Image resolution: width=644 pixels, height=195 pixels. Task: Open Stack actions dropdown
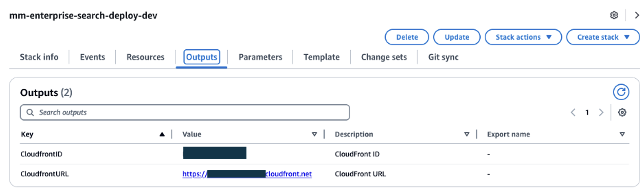(x=523, y=37)
